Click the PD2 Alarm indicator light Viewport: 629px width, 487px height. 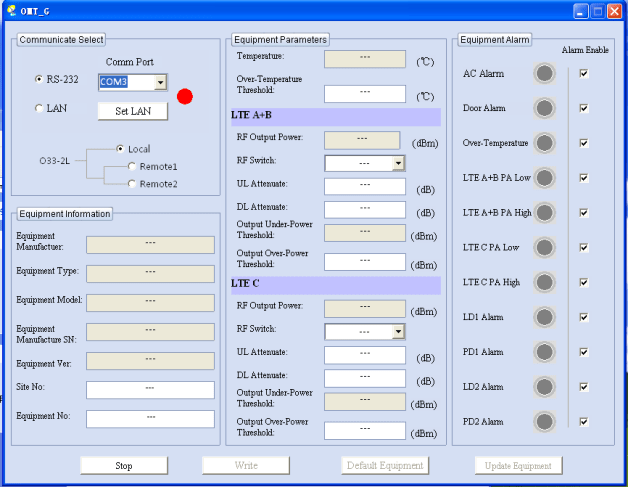click(x=544, y=421)
